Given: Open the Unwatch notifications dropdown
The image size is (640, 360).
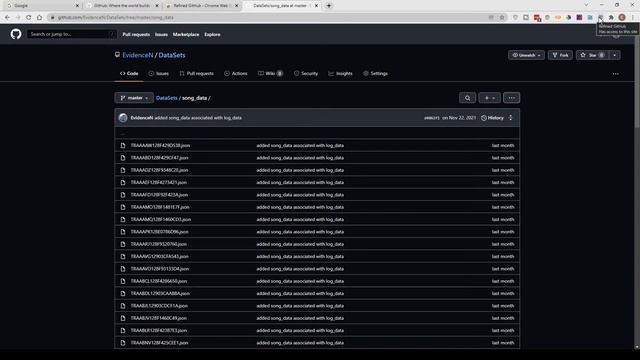Looking at the screenshot, I should click(x=526, y=55).
